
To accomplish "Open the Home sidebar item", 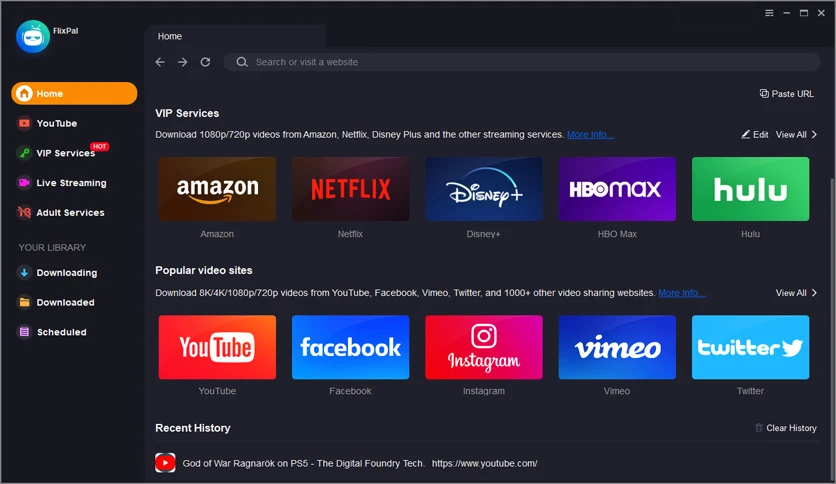I will 74,93.
